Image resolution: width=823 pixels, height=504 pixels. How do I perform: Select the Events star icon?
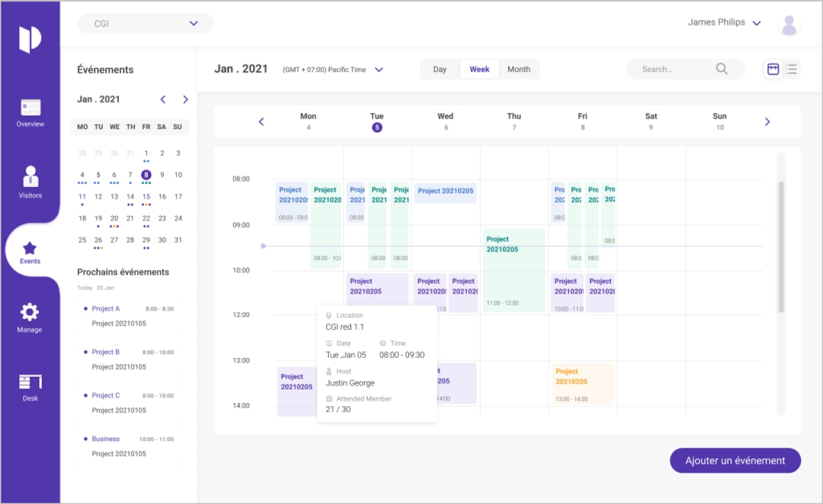tap(30, 248)
